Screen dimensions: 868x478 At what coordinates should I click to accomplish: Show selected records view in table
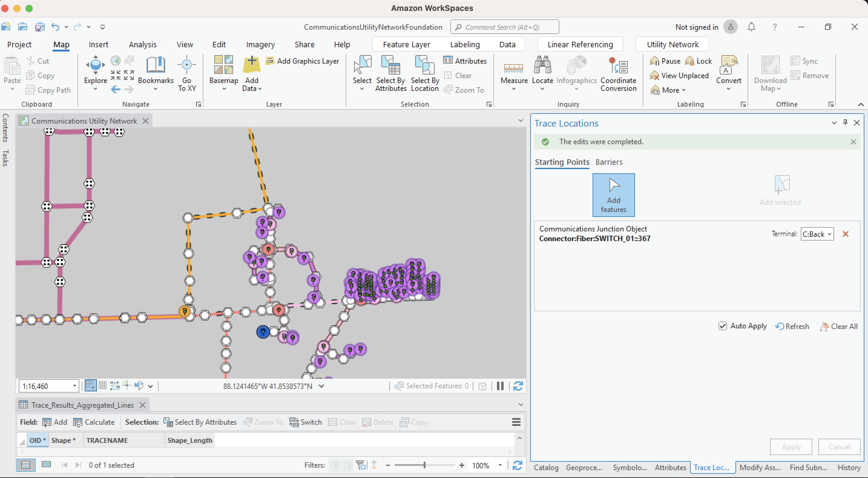pos(46,465)
